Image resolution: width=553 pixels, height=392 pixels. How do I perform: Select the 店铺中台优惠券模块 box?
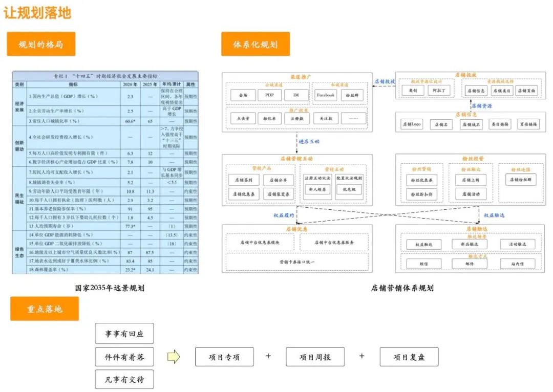point(260,243)
